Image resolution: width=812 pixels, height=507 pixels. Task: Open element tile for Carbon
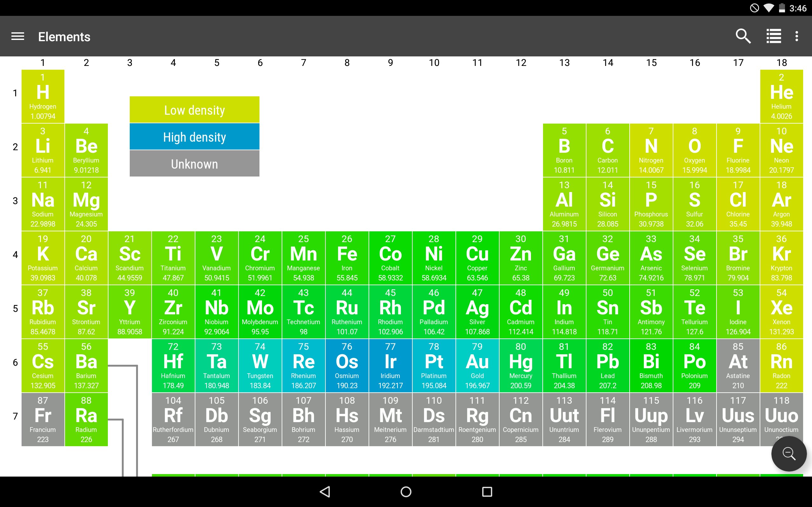click(x=607, y=150)
